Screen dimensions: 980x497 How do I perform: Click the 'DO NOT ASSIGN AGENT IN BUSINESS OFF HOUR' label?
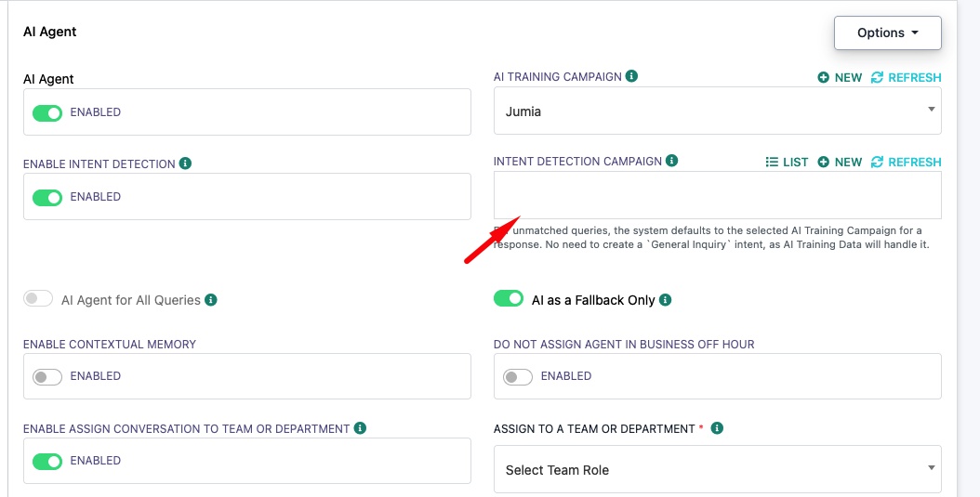(624, 344)
